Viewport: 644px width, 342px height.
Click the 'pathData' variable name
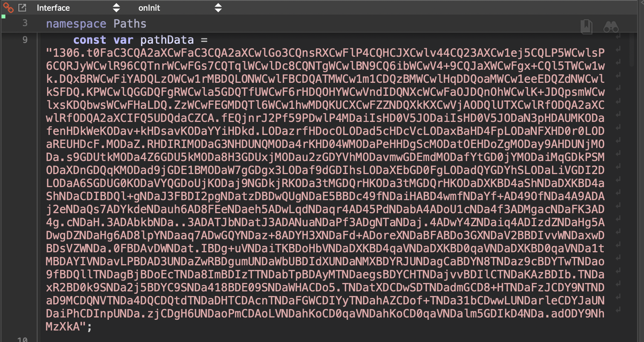(x=167, y=40)
